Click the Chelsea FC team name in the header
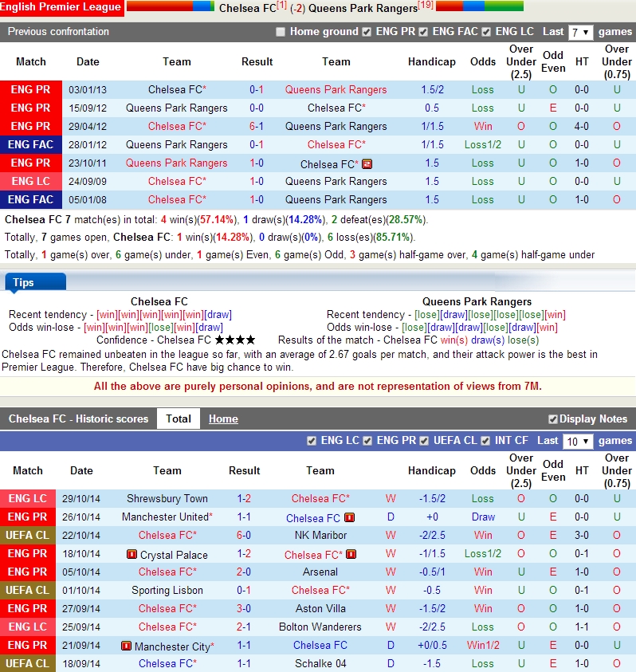The image size is (636, 672). (x=247, y=8)
